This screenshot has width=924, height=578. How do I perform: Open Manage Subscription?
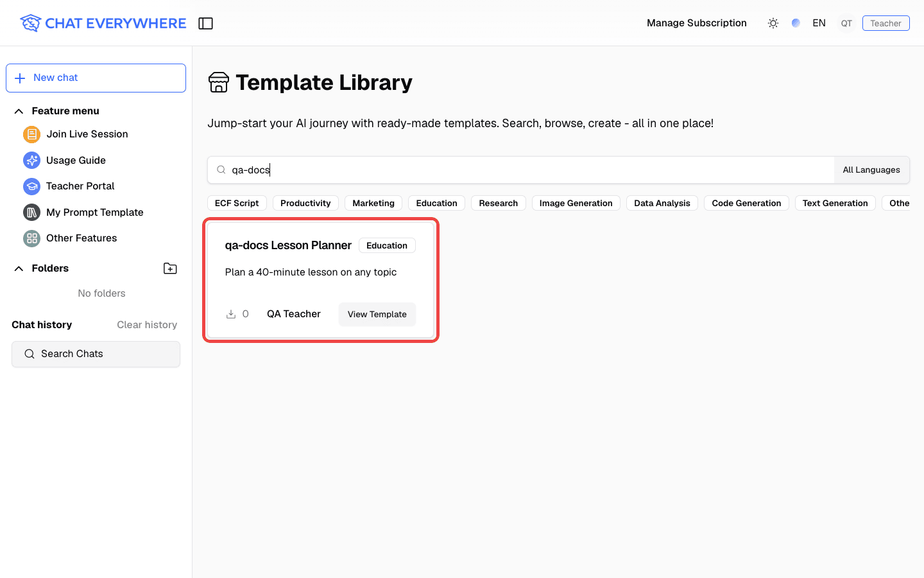tap(697, 23)
